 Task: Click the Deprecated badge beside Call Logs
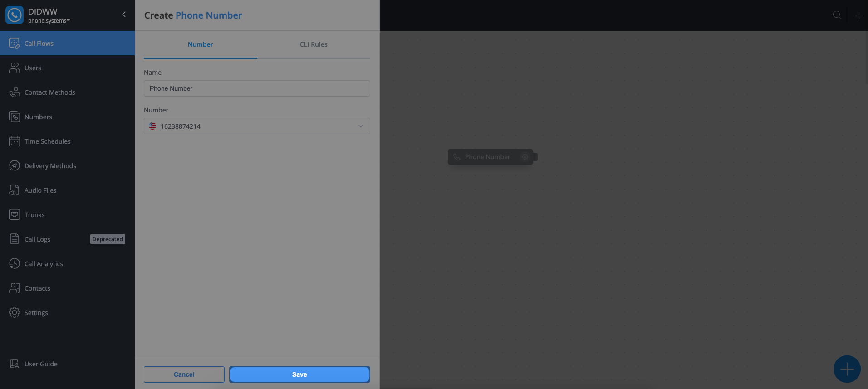tap(108, 239)
